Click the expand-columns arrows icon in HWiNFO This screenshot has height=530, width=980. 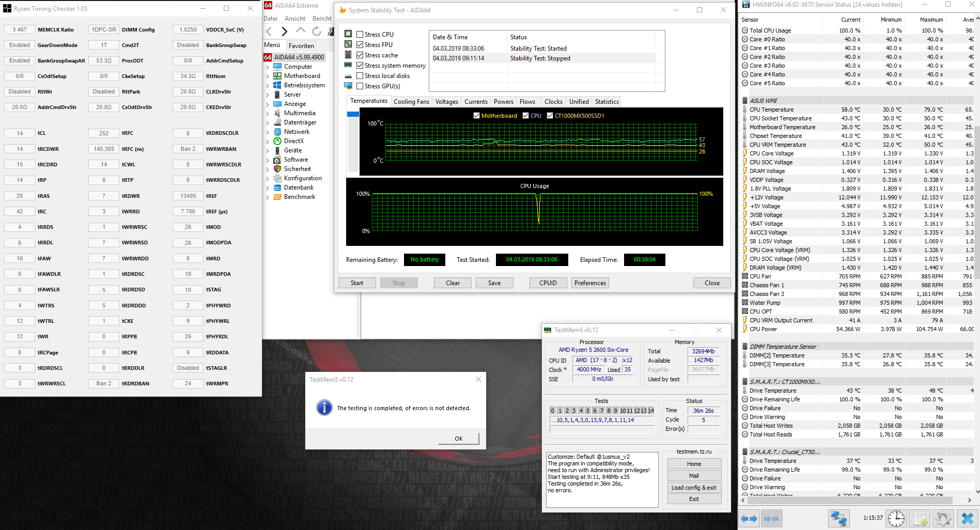point(749,518)
